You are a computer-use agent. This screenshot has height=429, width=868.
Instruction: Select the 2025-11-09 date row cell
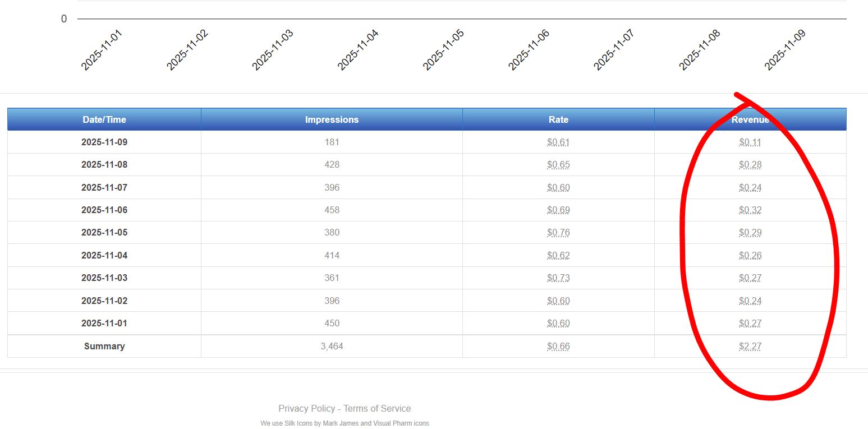[x=104, y=142]
